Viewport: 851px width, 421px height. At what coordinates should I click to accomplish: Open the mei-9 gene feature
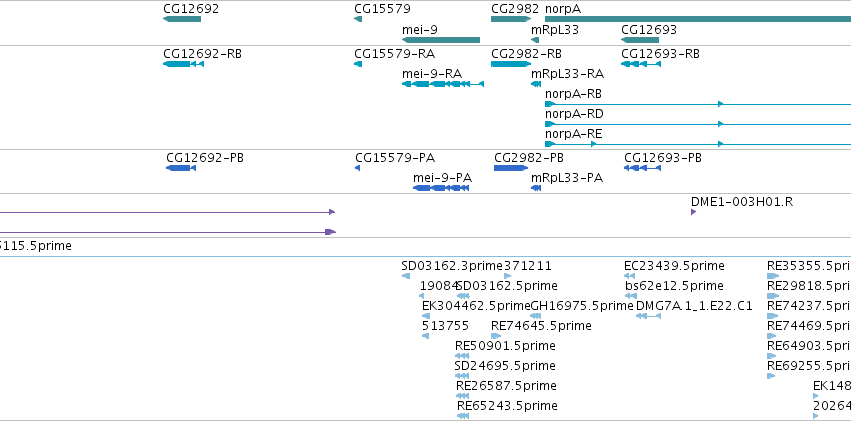pyautogui.click(x=441, y=40)
